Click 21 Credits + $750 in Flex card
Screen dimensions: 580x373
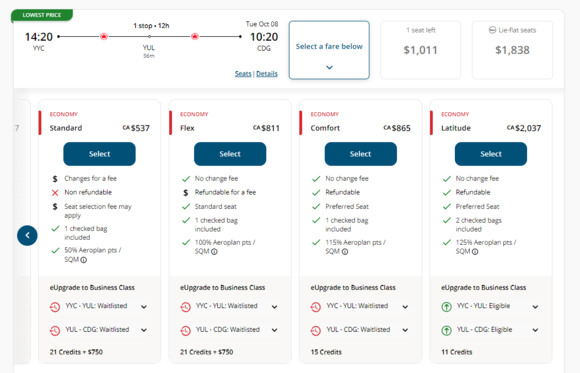207,352
